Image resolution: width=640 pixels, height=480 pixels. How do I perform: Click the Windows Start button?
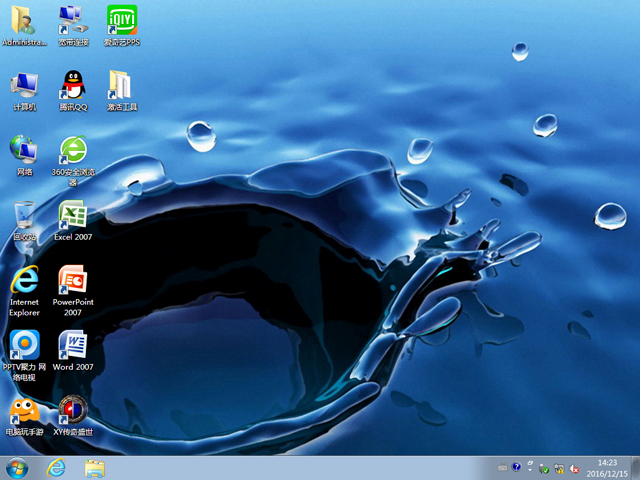(17, 468)
